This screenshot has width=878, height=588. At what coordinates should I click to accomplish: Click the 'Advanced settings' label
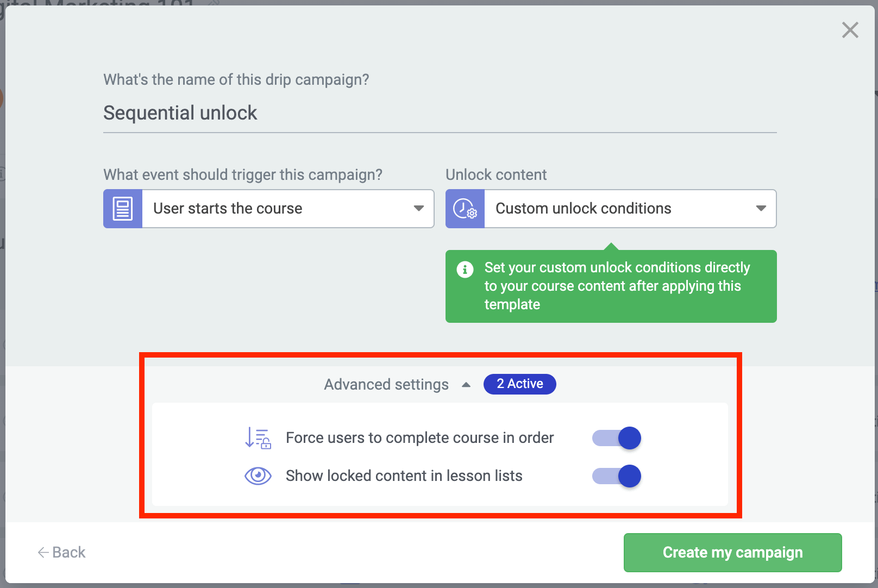(386, 385)
